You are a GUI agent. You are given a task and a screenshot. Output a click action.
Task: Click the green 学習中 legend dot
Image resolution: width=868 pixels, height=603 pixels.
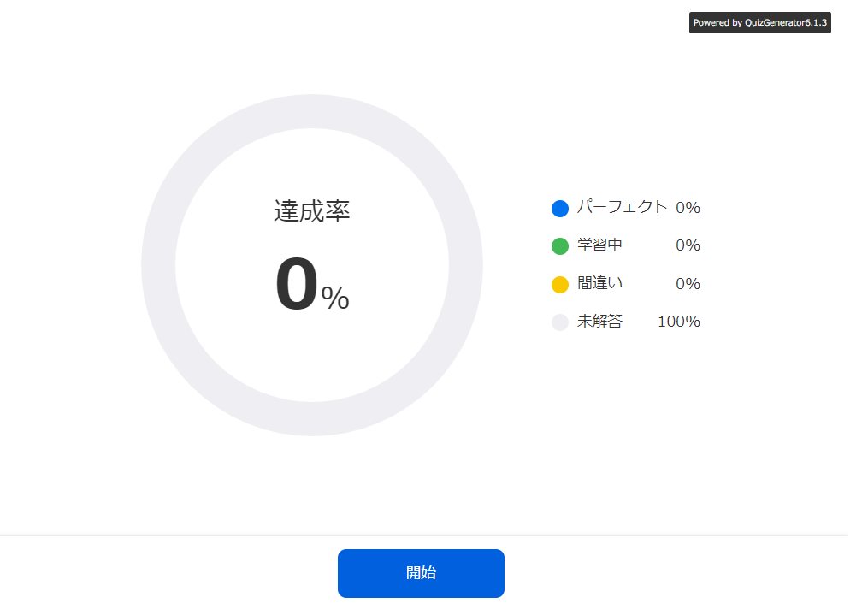[560, 246]
